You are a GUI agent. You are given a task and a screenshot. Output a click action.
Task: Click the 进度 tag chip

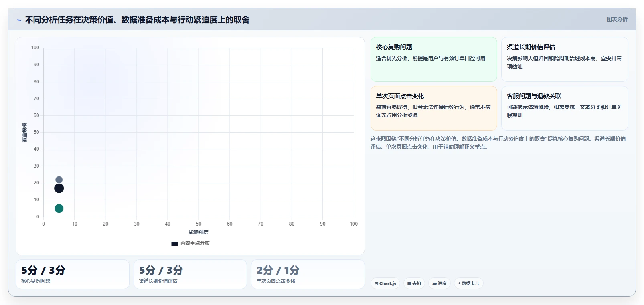[439, 283]
